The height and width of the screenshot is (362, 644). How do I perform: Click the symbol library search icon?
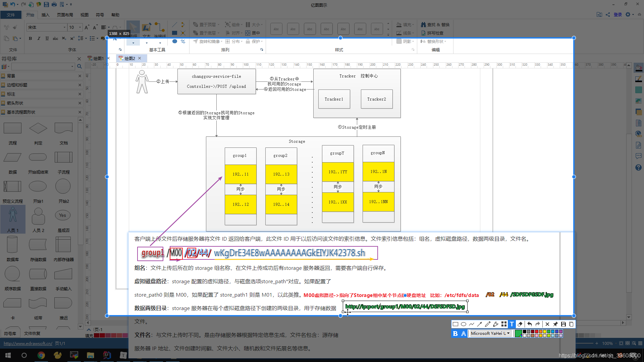click(x=79, y=66)
